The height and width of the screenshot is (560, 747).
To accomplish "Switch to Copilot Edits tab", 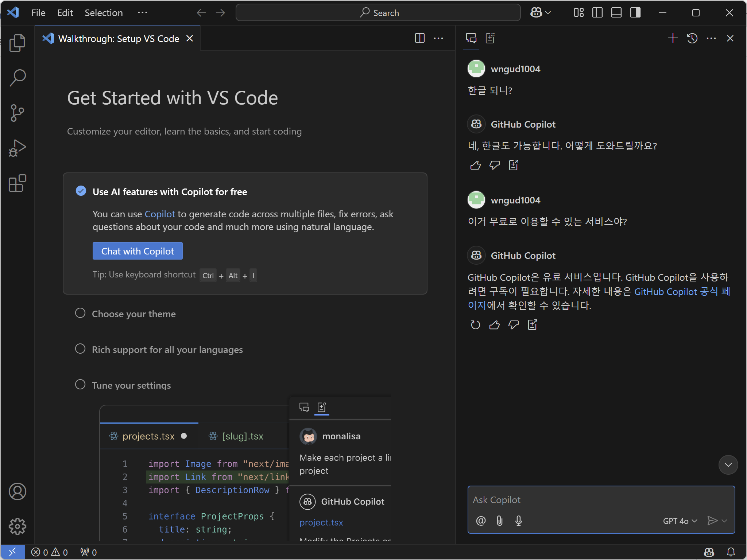I will pos(490,38).
